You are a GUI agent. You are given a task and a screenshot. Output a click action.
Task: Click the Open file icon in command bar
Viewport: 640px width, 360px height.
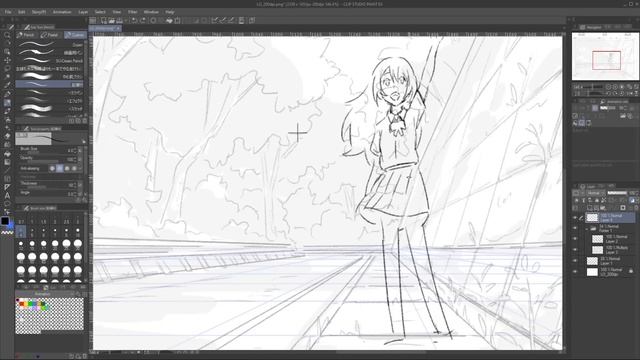[x=111, y=20]
